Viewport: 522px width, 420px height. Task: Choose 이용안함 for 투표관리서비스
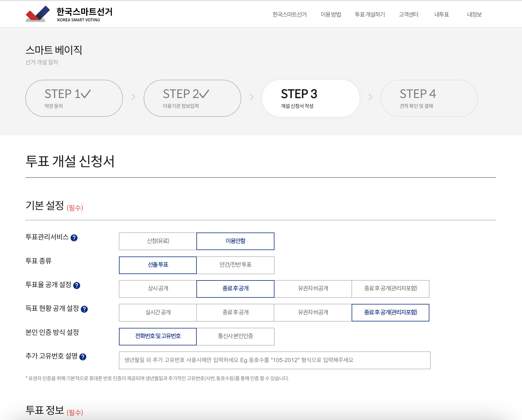click(x=236, y=241)
